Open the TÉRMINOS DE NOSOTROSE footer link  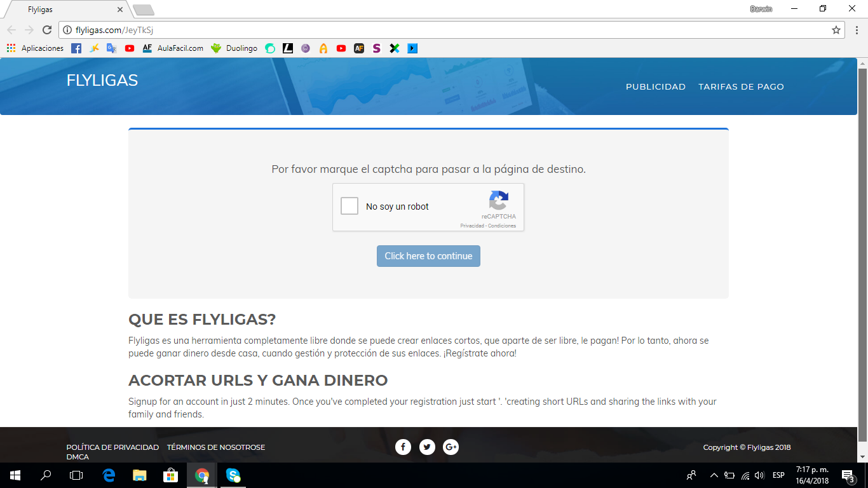[216, 447]
